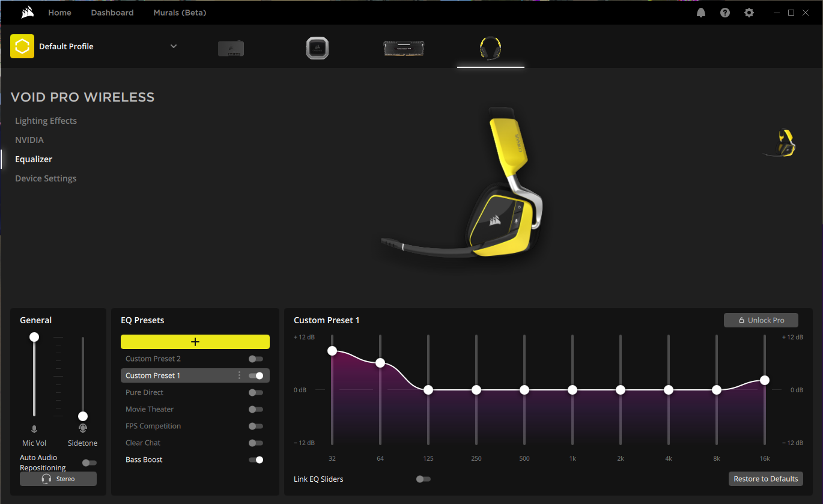This screenshot has height=504, width=823.
Task: Click the Corsair sails logo
Action: click(x=27, y=13)
